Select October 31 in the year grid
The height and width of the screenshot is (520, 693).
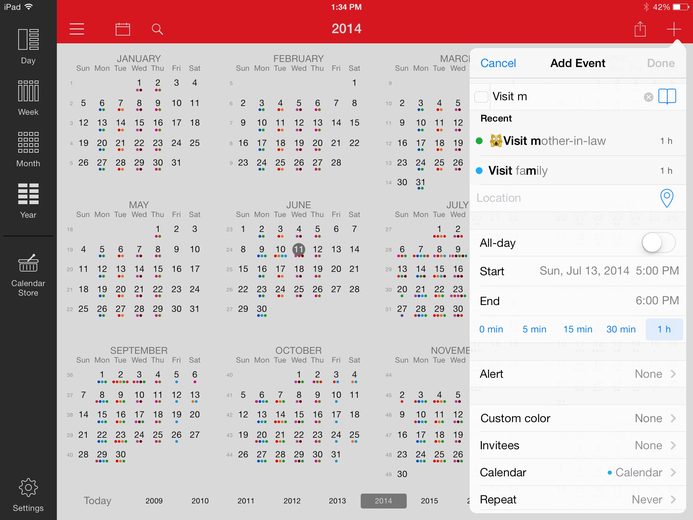click(x=336, y=454)
